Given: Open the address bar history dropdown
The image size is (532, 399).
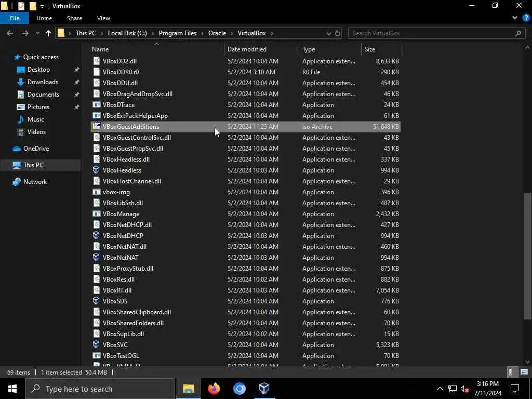Looking at the screenshot, I should [328, 33].
